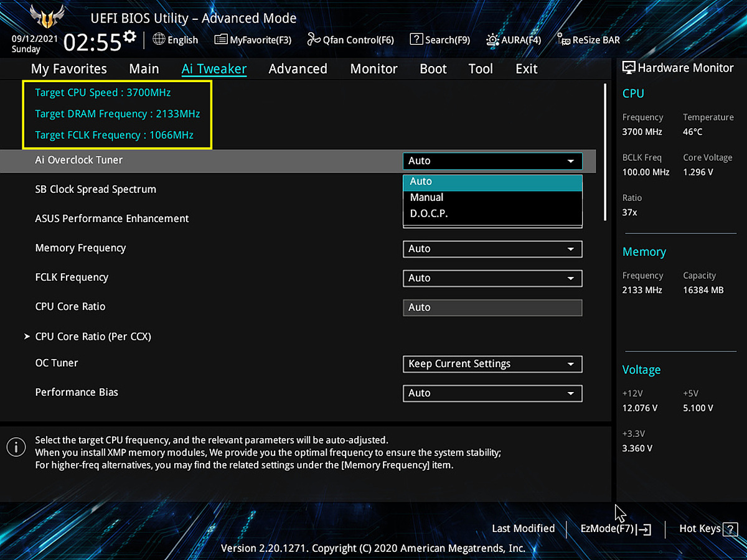Choose D.O.C.P. in the open dropdown list

492,213
